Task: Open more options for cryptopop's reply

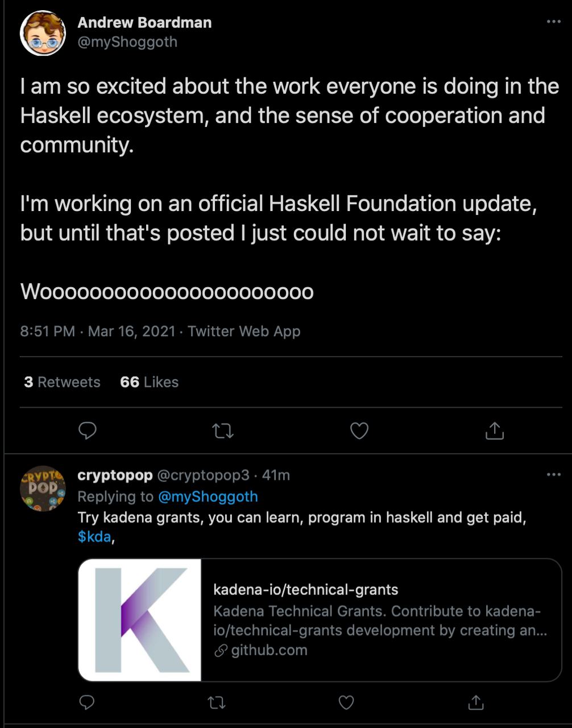Action: 553,474
